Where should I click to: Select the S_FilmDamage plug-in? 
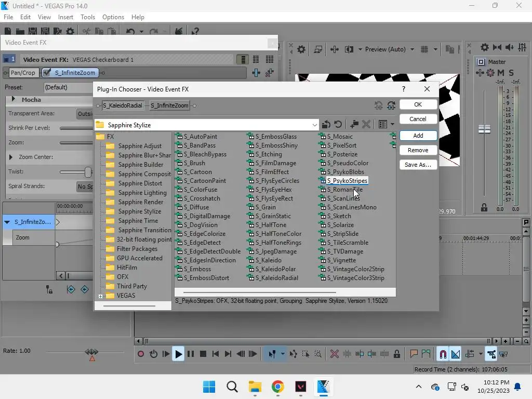click(275, 163)
